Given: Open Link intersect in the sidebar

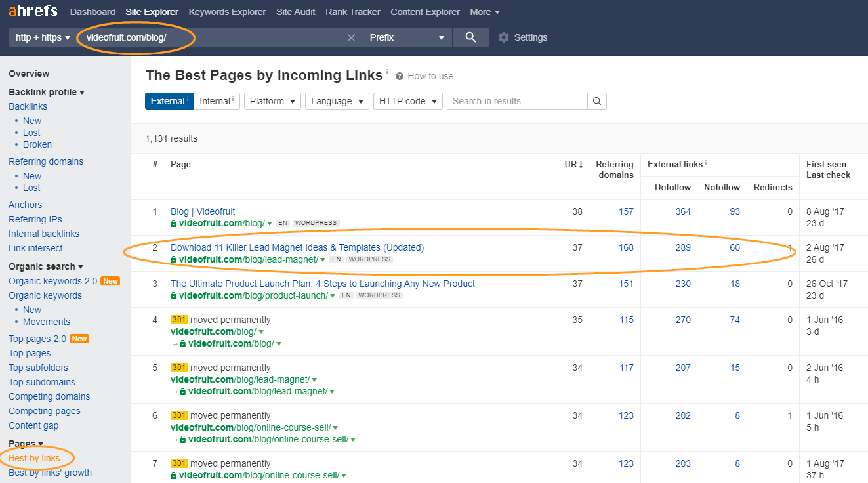Looking at the screenshot, I should (35, 248).
